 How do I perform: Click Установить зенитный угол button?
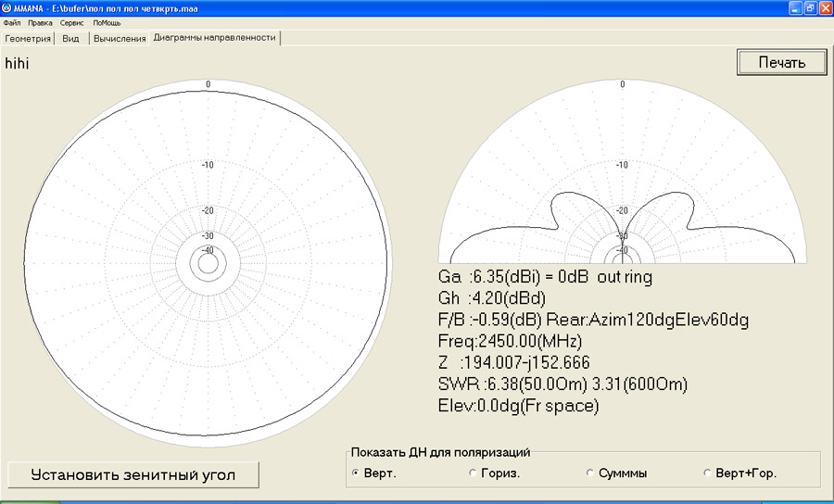point(133,474)
